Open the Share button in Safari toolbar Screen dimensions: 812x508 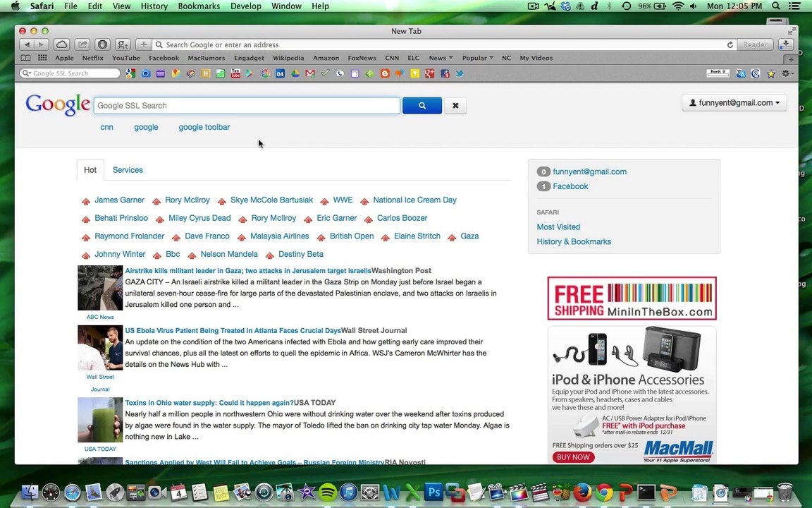(x=82, y=44)
